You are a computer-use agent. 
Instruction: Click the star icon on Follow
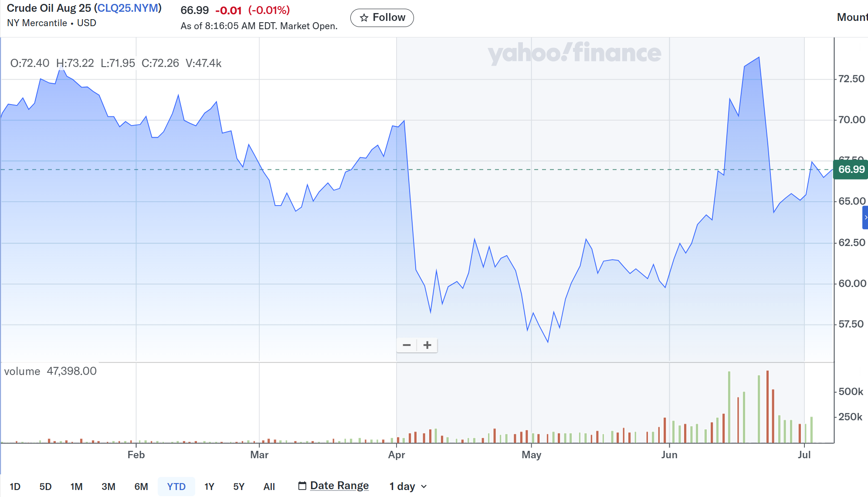click(x=364, y=18)
